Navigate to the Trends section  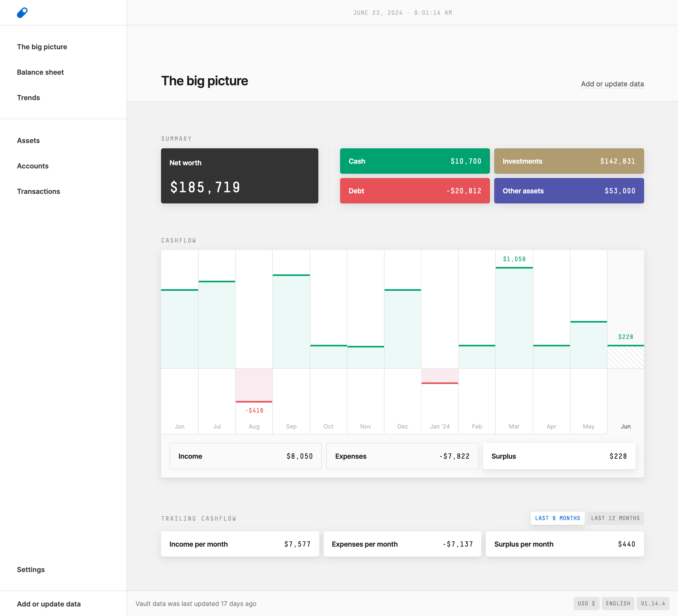pos(28,97)
